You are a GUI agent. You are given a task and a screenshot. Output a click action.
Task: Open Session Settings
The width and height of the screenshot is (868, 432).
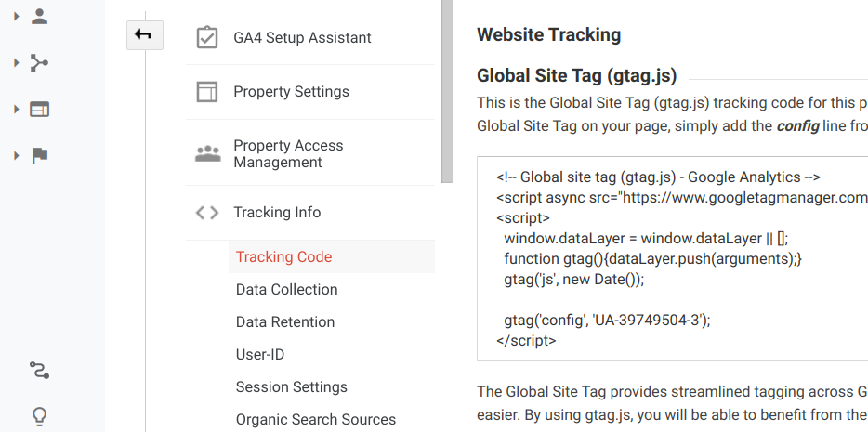(x=292, y=387)
